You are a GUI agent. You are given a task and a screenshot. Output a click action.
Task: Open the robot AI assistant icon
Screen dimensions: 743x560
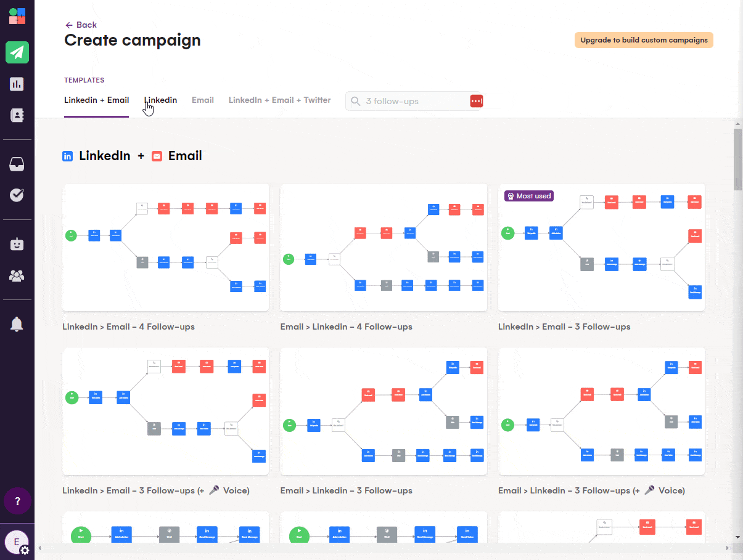point(17,244)
